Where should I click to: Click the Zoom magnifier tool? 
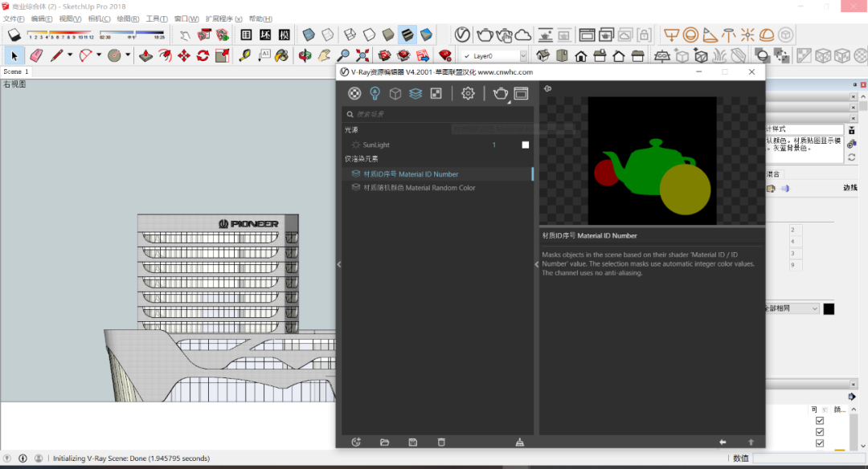(343, 56)
